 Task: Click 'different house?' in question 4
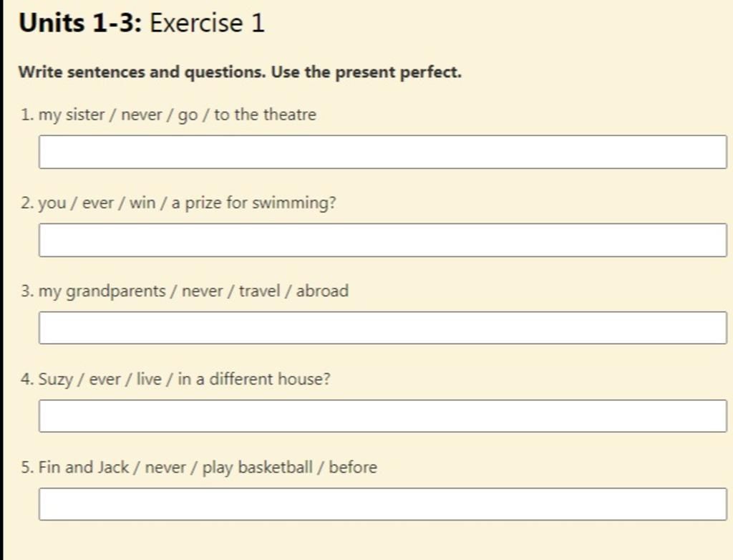(x=270, y=379)
